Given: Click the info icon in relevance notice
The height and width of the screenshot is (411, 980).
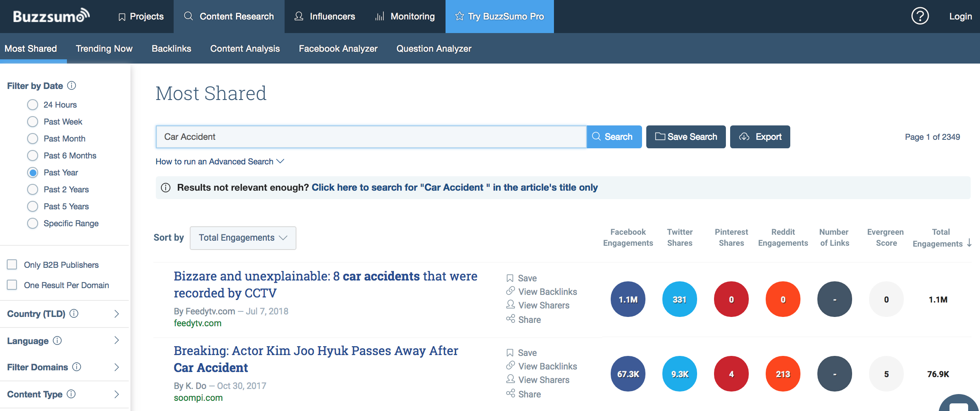Looking at the screenshot, I should tap(166, 188).
